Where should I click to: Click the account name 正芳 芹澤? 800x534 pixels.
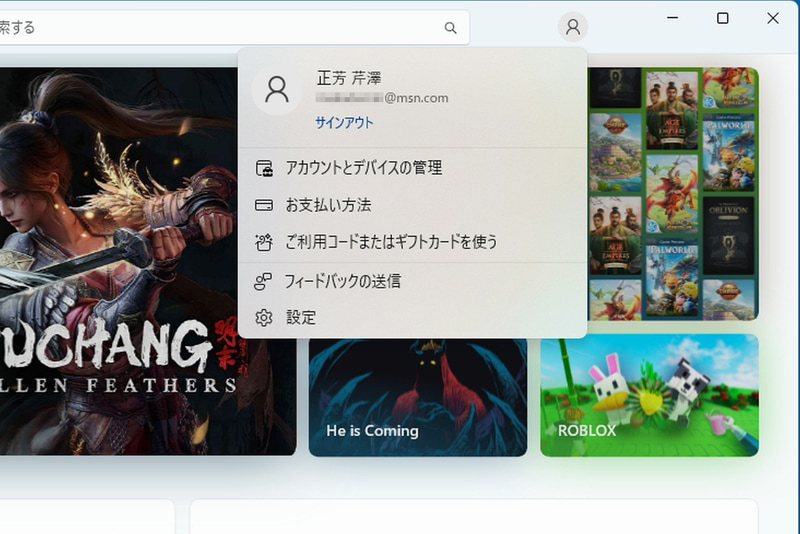[349, 78]
